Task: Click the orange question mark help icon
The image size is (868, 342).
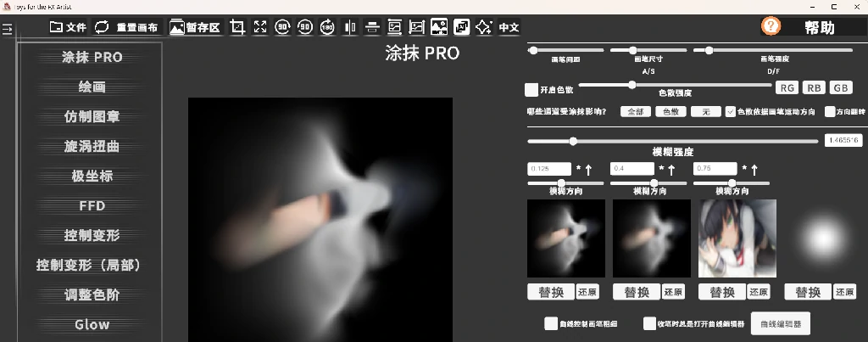Action: click(771, 26)
